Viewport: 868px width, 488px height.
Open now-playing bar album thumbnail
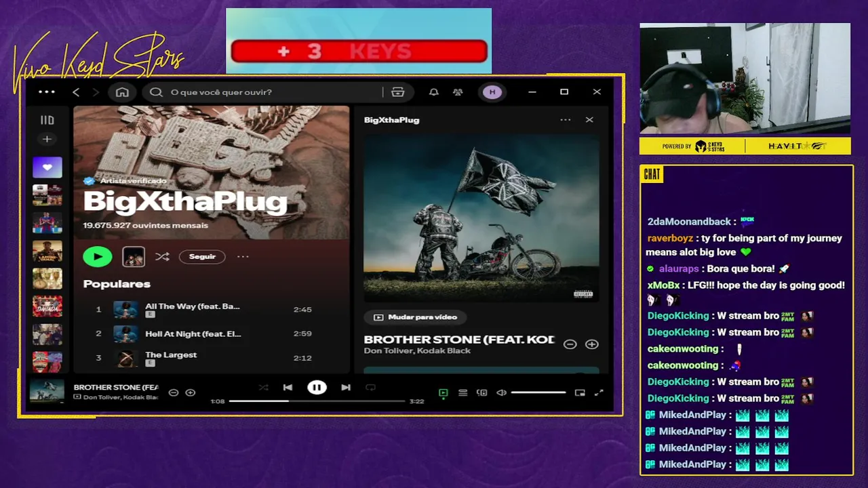[x=47, y=392]
